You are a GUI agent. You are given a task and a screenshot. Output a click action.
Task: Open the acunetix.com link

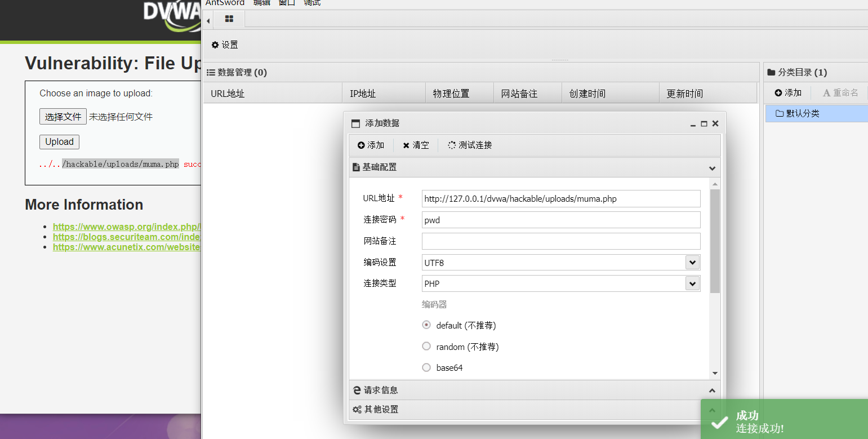click(x=127, y=247)
